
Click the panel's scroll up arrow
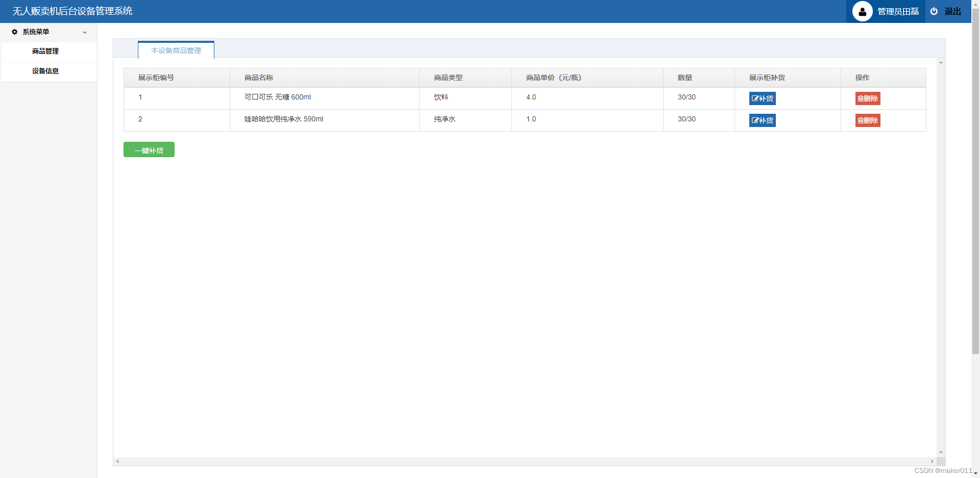pos(941,62)
